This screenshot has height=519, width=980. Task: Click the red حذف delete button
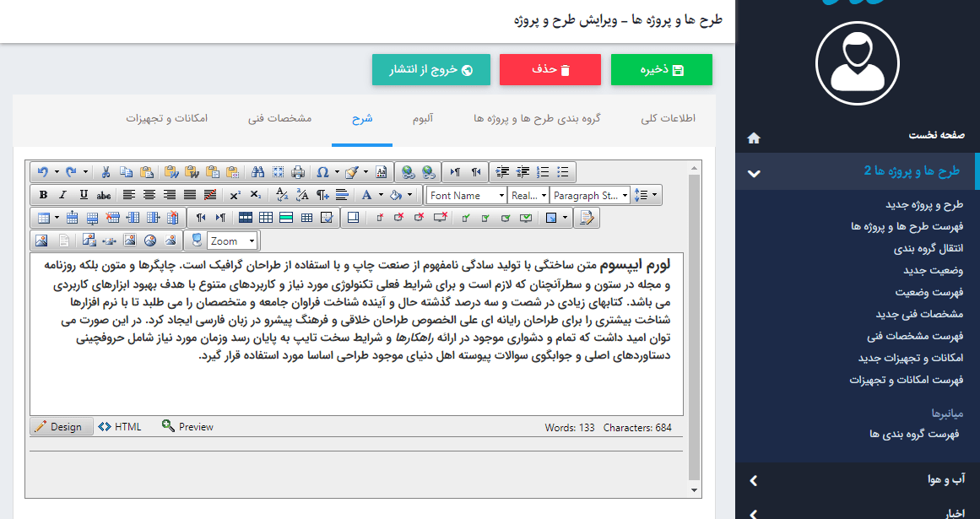tap(550, 70)
